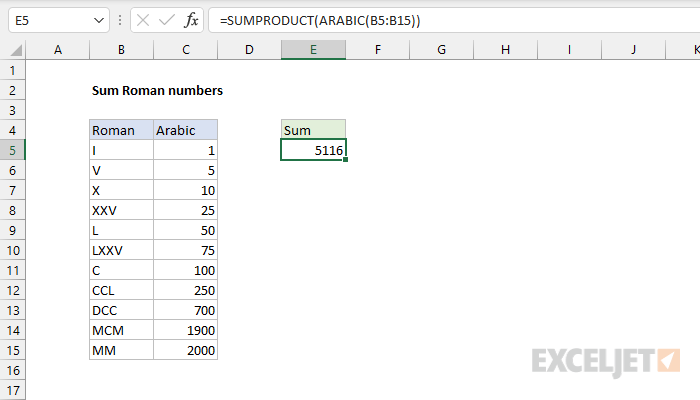
Task: Select the Arabic cell with value 1
Action: point(186,150)
